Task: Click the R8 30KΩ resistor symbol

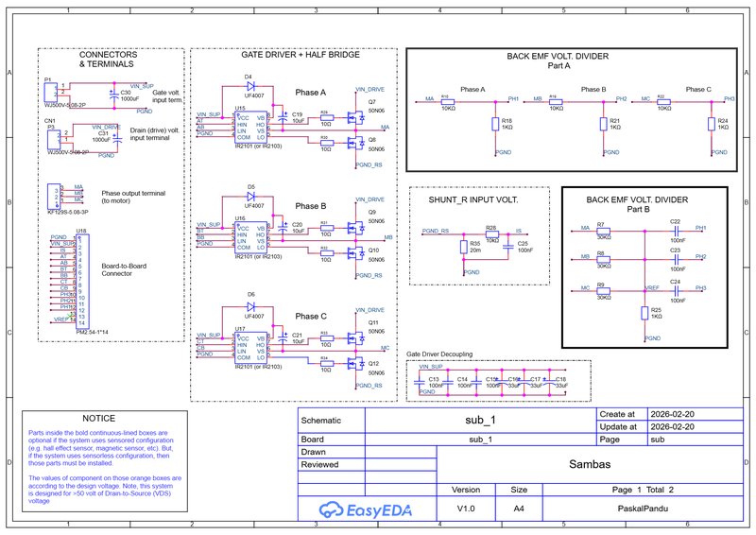Action: [x=603, y=260]
